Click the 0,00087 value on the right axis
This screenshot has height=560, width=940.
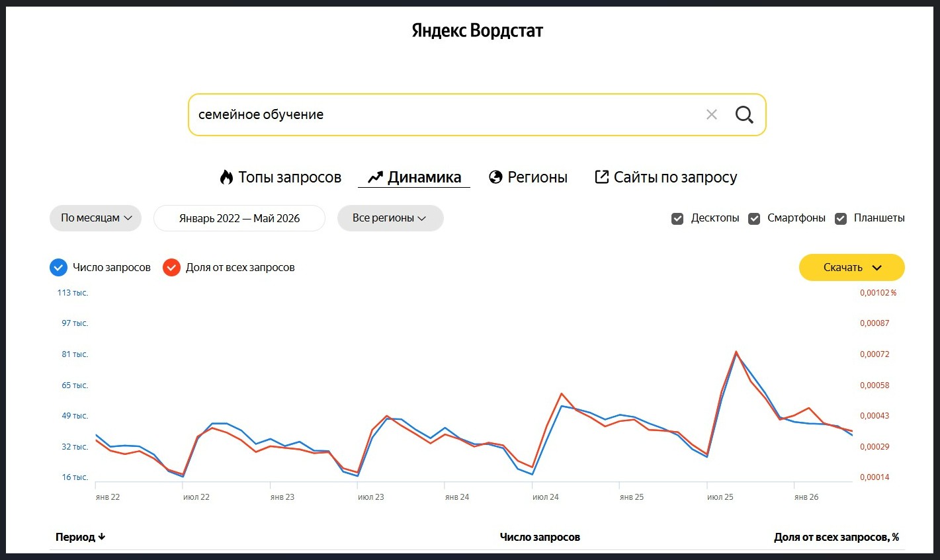(875, 323)
